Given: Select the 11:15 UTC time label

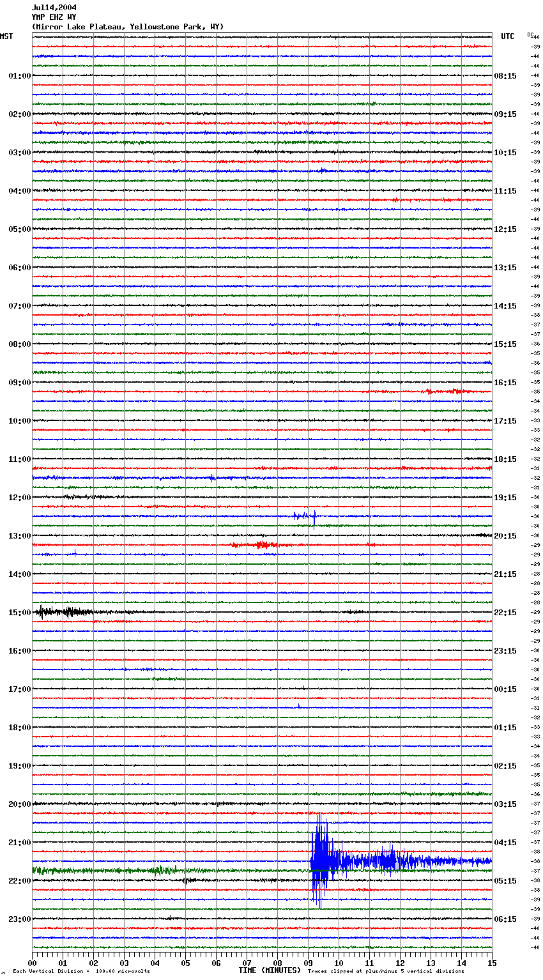Looking at the screenshot, I should point(505,191).
